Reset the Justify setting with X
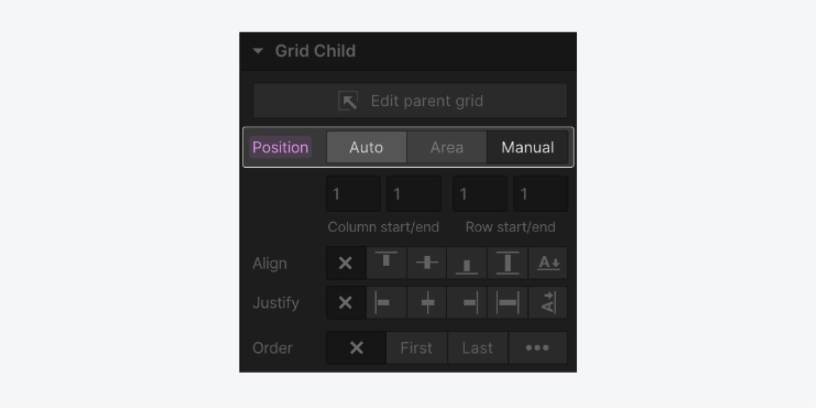Image resolution: width=816 pixels, height=408 pixels. pyautogui.click(x=345, y=302)
